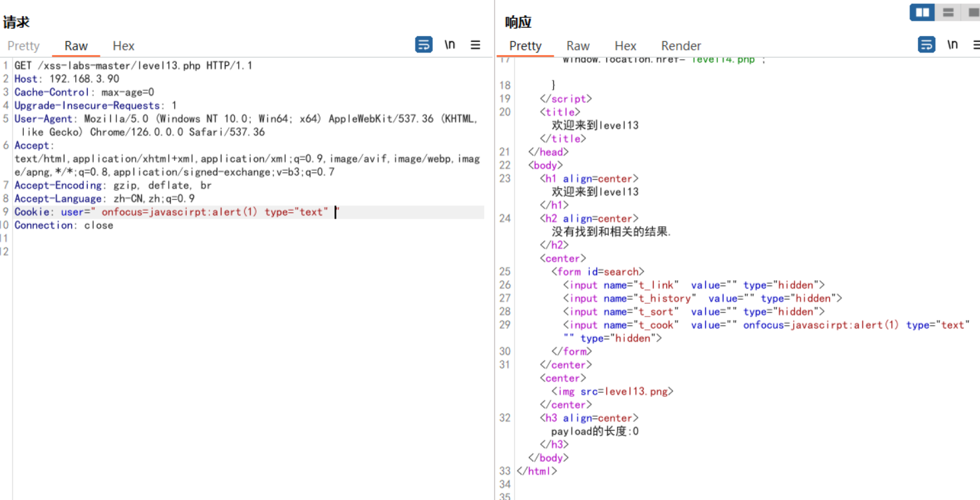This screenshot has width=980, height=500.
Task: Select the side-by-side layout view
Action: click(x=922, y=13)
